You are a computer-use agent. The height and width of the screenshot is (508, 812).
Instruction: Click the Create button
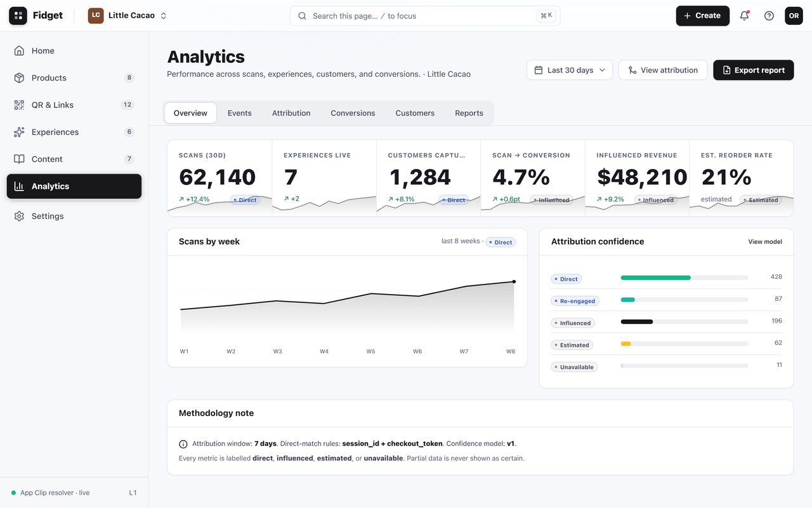tap(702, 16)
